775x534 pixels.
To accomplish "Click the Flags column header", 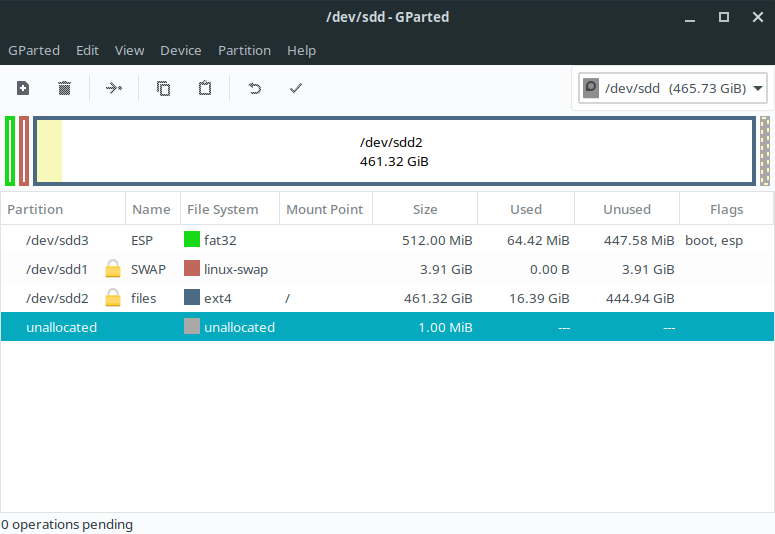I will click(727, 209).
